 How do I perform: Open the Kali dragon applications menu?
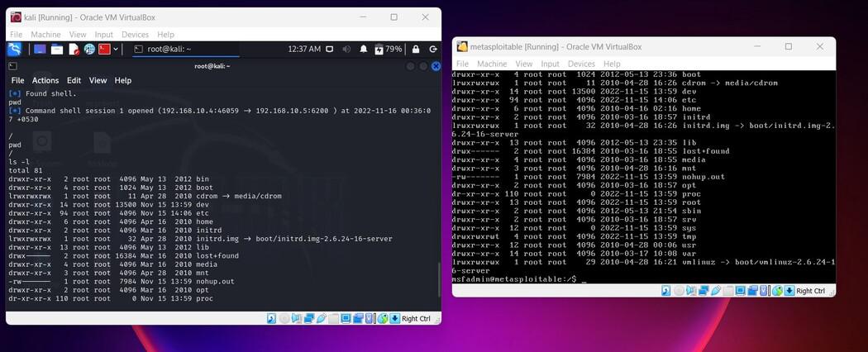(x=14, y=50)
